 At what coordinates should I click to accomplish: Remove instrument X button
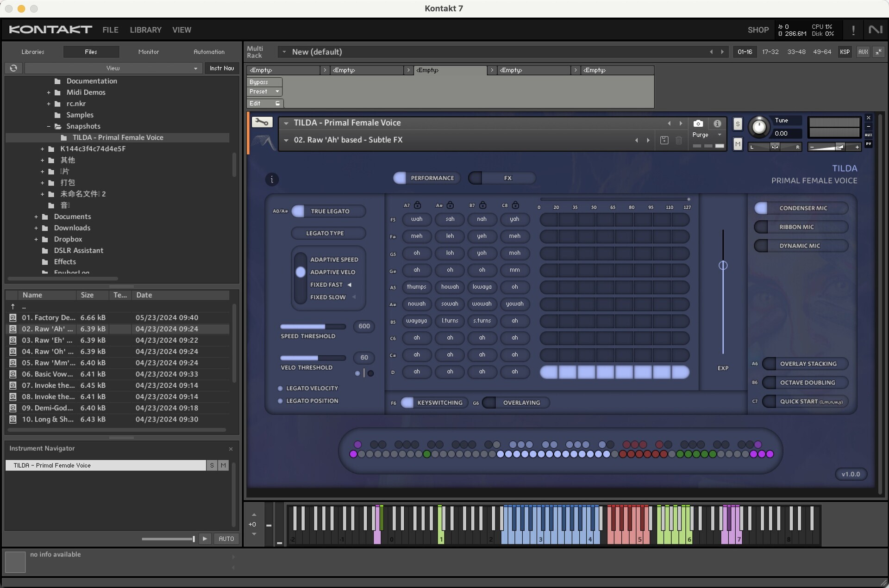pyautogui.click(x=869, y=118)
